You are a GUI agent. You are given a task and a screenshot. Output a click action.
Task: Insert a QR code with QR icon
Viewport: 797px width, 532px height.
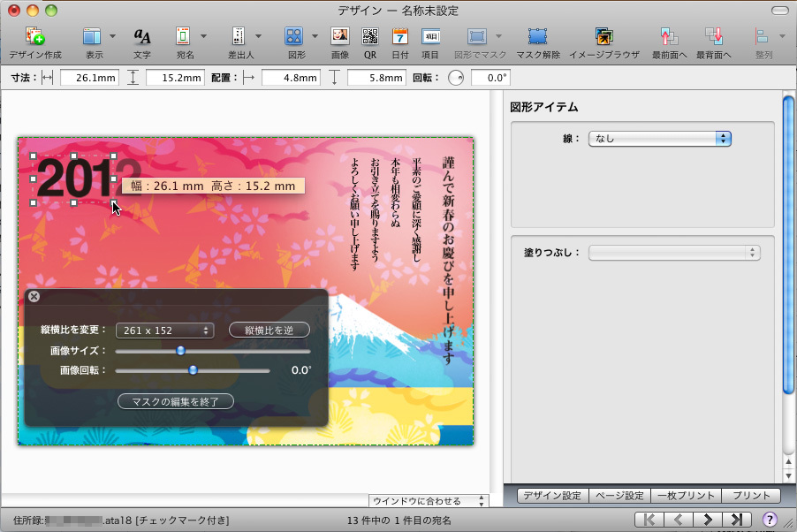click(370, 37)
